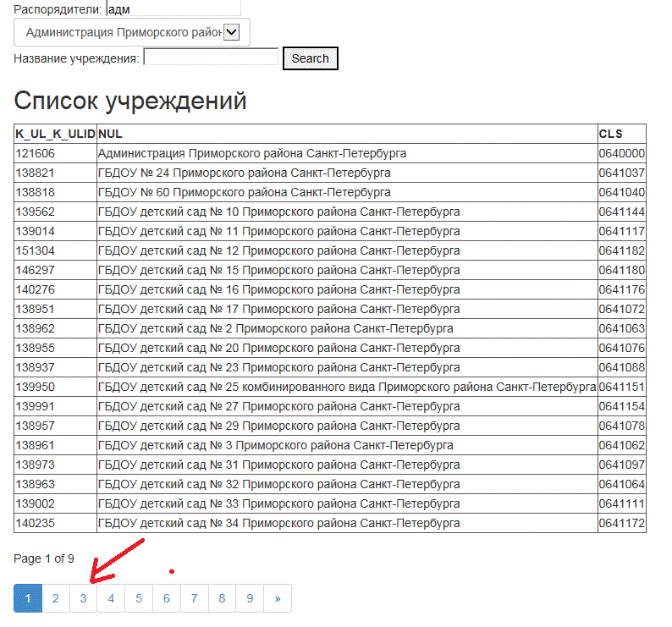Click ГБДОУ детский сад № 20 cell

tap(347, 348)
